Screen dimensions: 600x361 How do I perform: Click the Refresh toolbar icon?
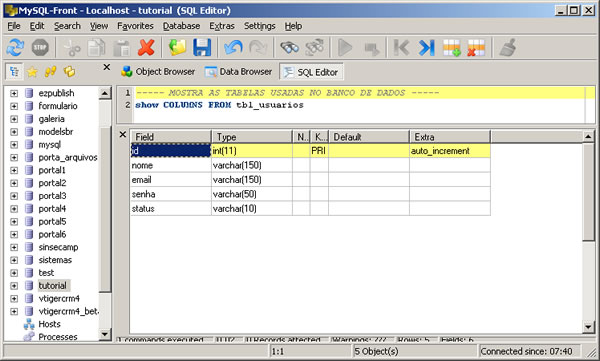click(x=15, y=48)
